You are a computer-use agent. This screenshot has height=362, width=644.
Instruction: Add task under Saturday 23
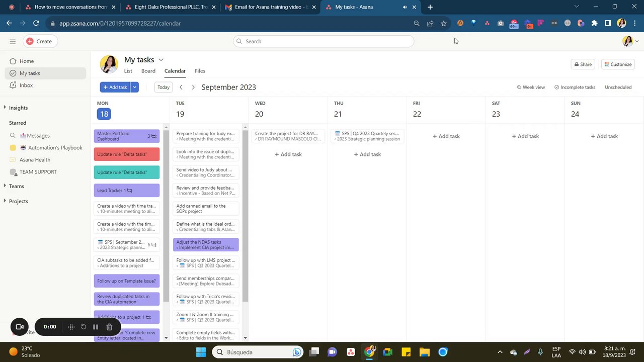[x=525, y=136]
